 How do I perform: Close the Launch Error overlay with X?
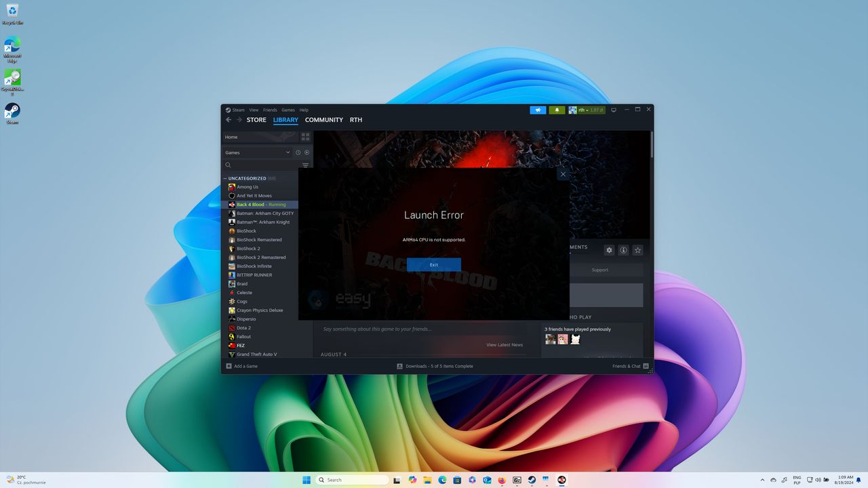tap(563, 174)
